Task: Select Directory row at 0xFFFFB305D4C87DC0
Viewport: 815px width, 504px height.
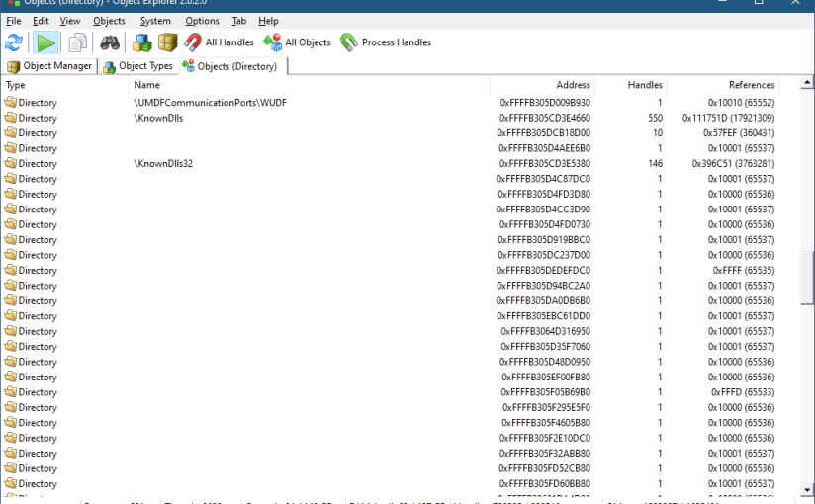Action: click(x=390, y=179)
